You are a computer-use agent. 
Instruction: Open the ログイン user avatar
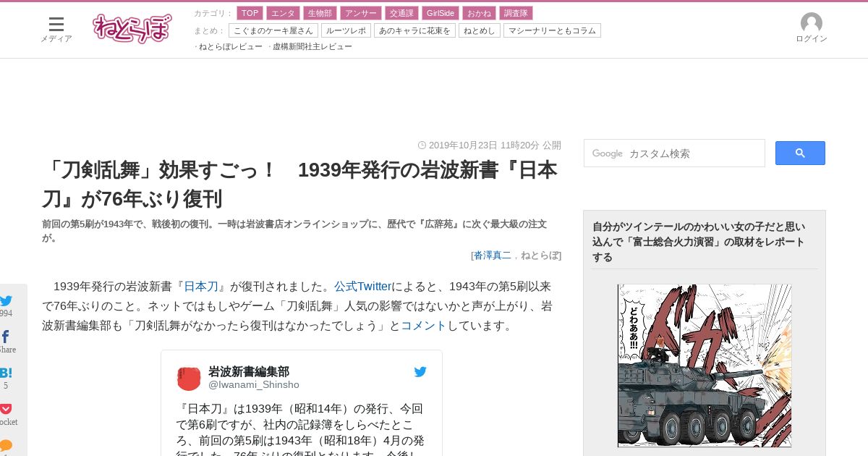tap(812, 28)
